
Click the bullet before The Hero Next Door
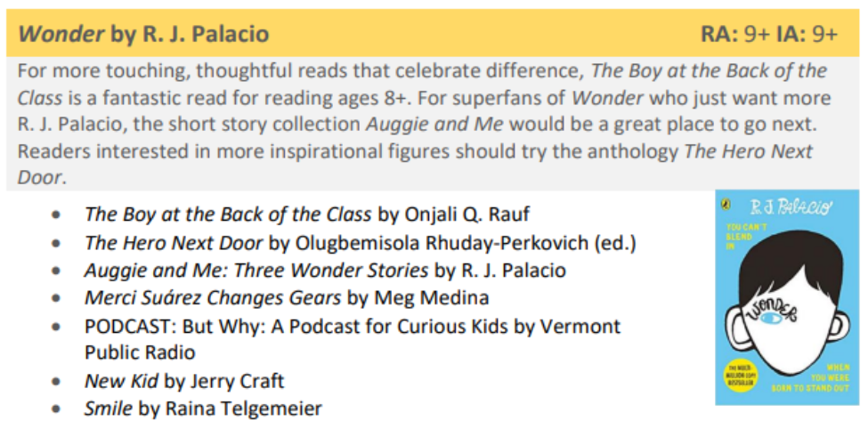tap(58, 243)
